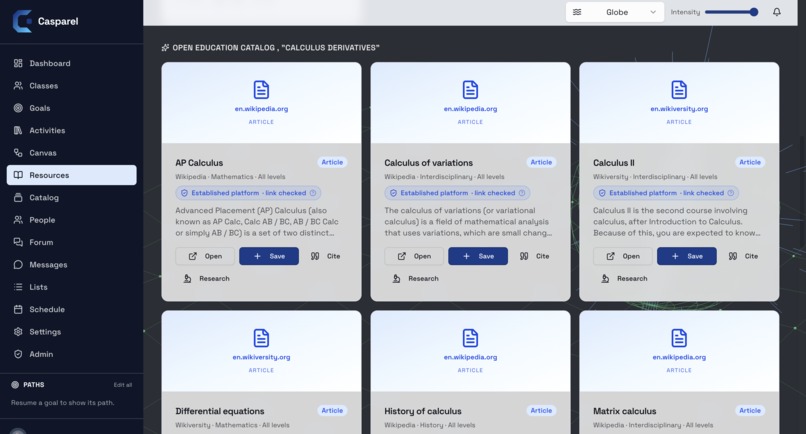Click Article tag on Calculus of variations
The image size is (806, 434).
[541, 162]
